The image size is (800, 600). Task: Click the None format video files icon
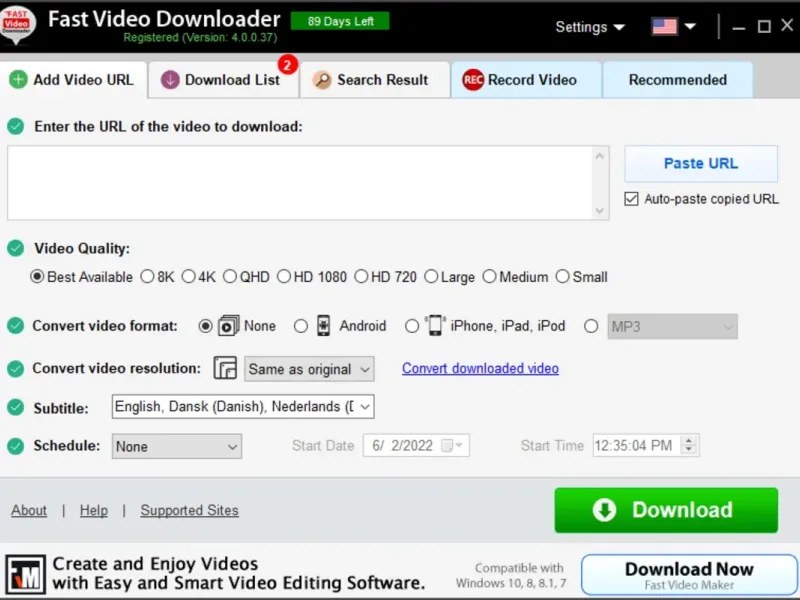(229, 326)
